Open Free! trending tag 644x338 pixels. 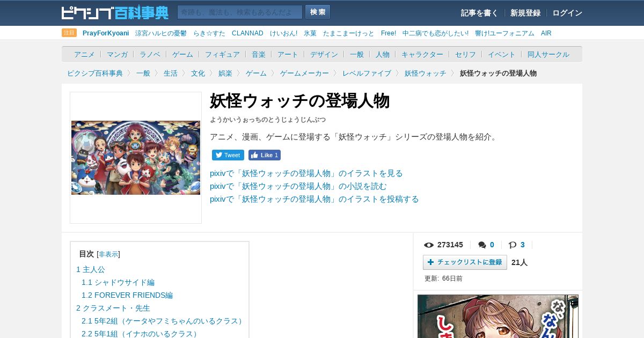pyautogui.click(x=389, y=33)
